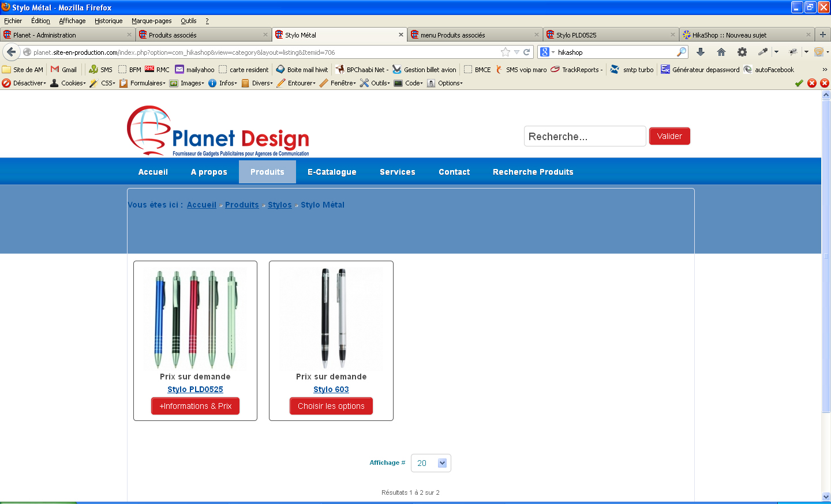Click the browser Back arrow button
831x504 pixels.
pyautogui.click(x=11, y=52)
